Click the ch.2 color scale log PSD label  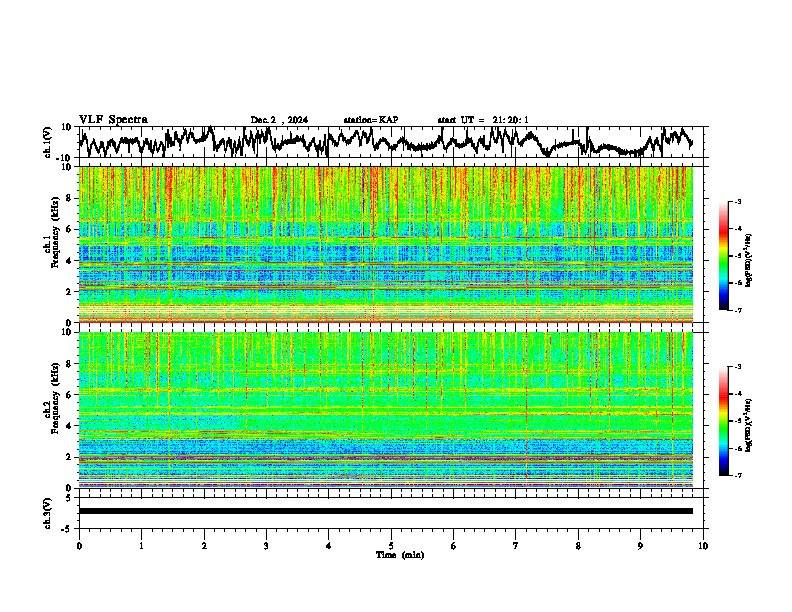pyautogui.click(x=749, y=426)
